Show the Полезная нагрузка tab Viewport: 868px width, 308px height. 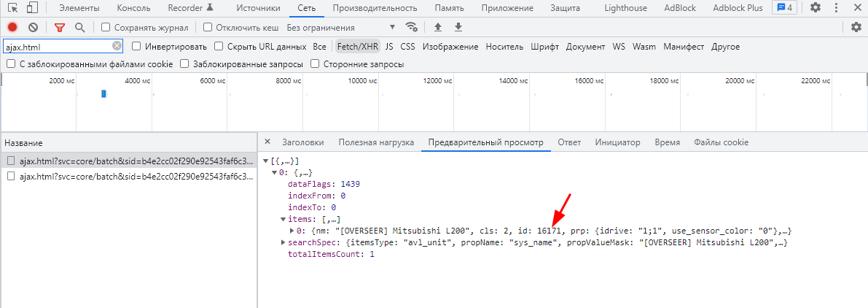(x=377, y=142)
